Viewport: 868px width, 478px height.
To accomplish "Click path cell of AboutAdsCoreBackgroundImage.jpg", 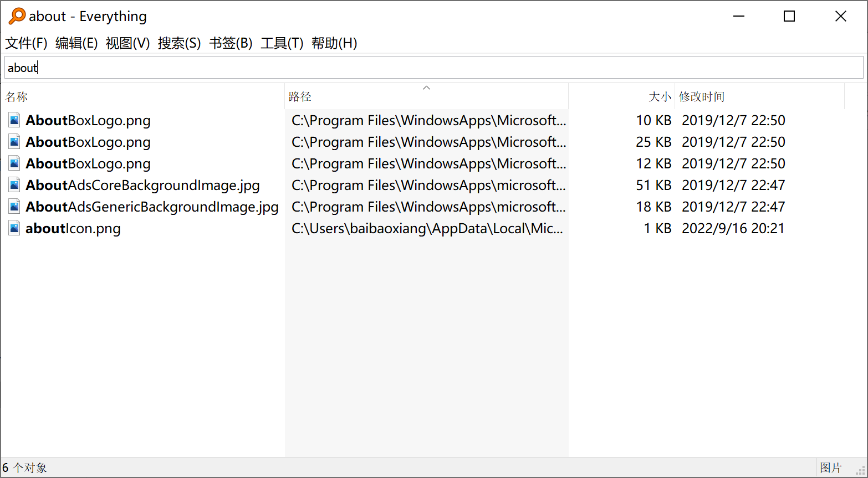I will [x=428, y=185].
